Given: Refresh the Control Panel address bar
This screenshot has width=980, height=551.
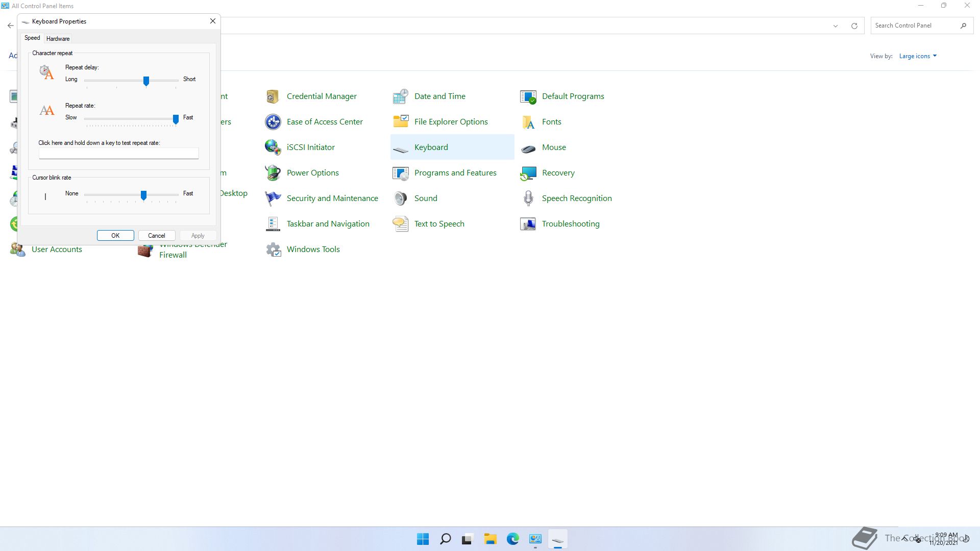Looking at the screenshot, I should tap(854, 26).
